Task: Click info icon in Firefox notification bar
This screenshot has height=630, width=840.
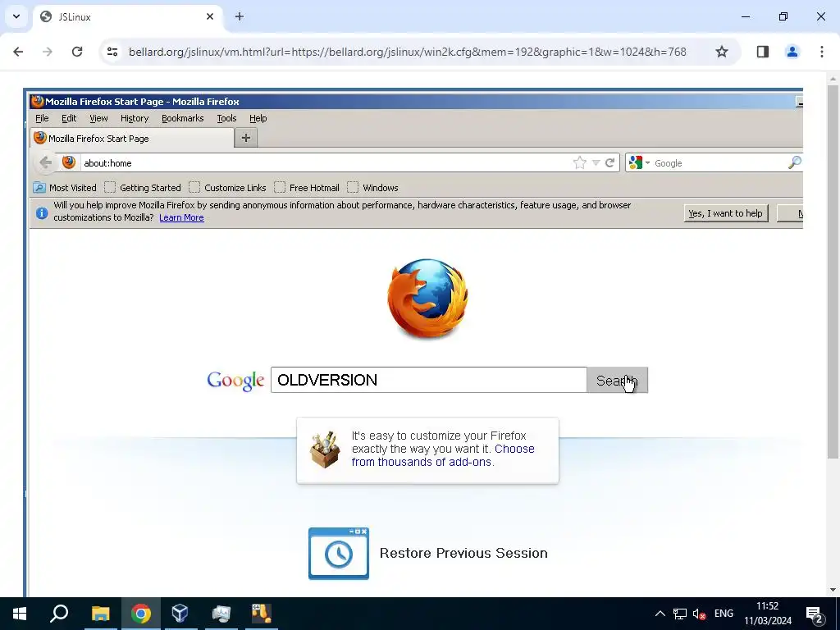Action: point(42,213)
